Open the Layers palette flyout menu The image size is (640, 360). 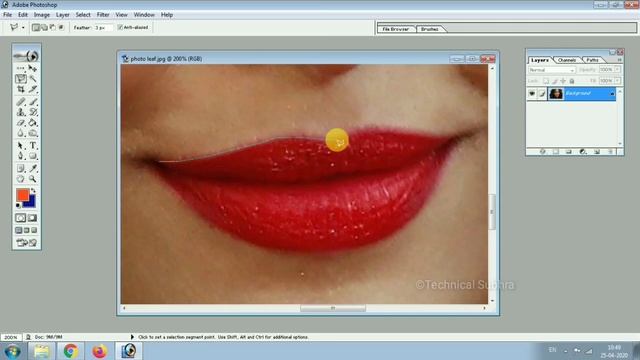[620, 60]
